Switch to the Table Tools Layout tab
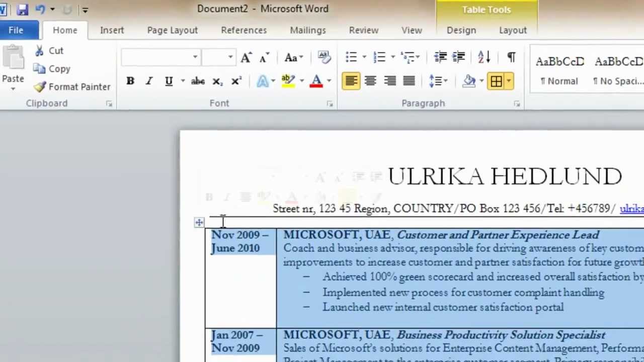Image resolution: width=644 pixels, height=362 pixels. pyautogui.click(x=513, y=30)
